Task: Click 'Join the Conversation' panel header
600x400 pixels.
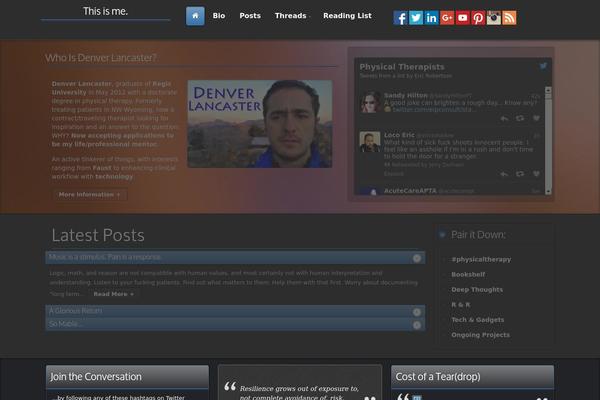Action: pyautogui.click(x=127, y=377)
